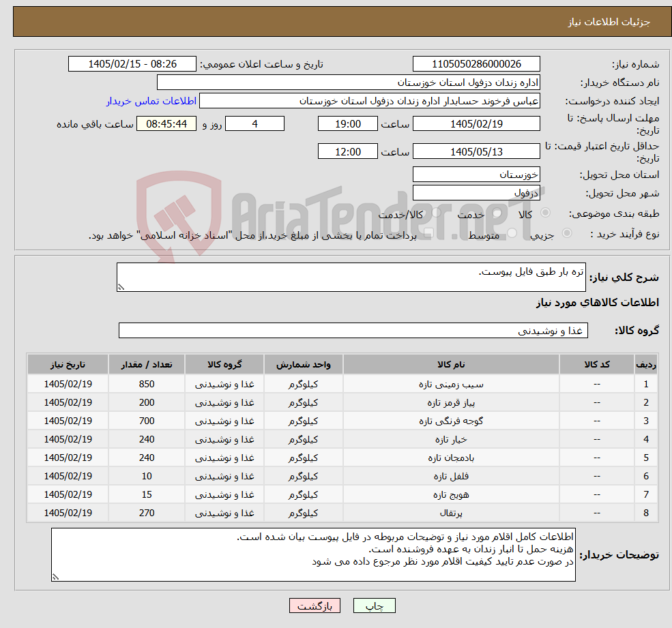672x628 pixels.
Task: Click the announcement date-time field 1405/02/15
Action: (x=132, y=64)
